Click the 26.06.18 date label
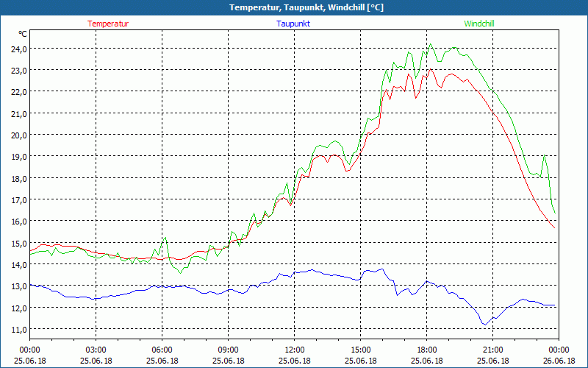This screenshot has width=588, height=368. (559, 361)
